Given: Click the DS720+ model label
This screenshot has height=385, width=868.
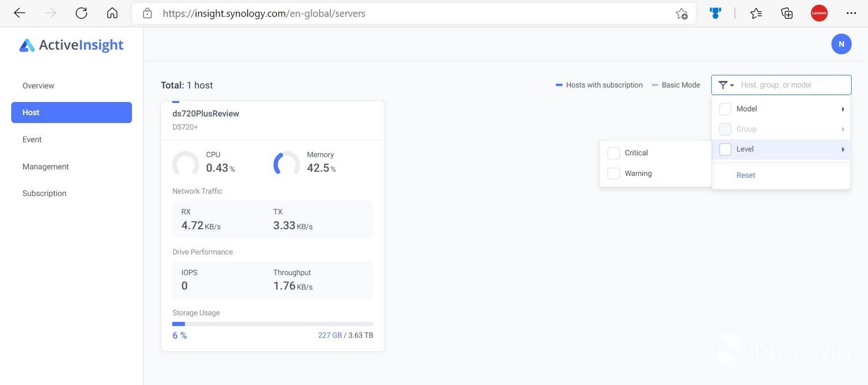Looking at the screenshot, I should [185, 127].
